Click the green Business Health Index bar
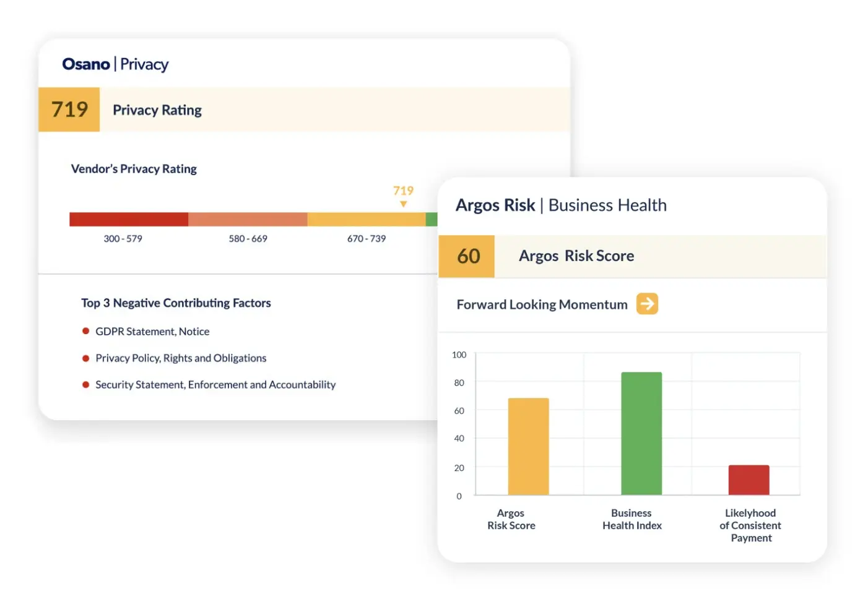Viewport: 868px width, 599px height. coord(641,433)
